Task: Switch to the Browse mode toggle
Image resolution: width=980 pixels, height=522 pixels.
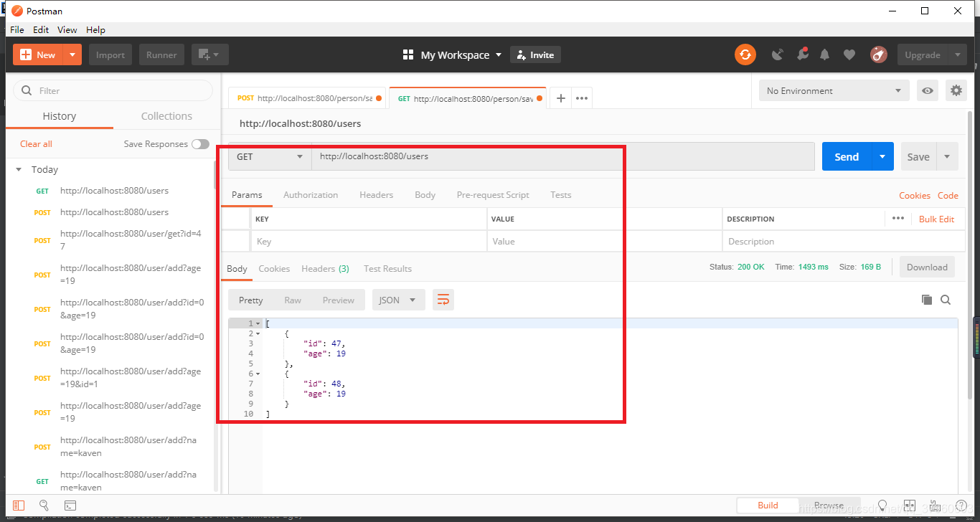Action: point(829,505)
